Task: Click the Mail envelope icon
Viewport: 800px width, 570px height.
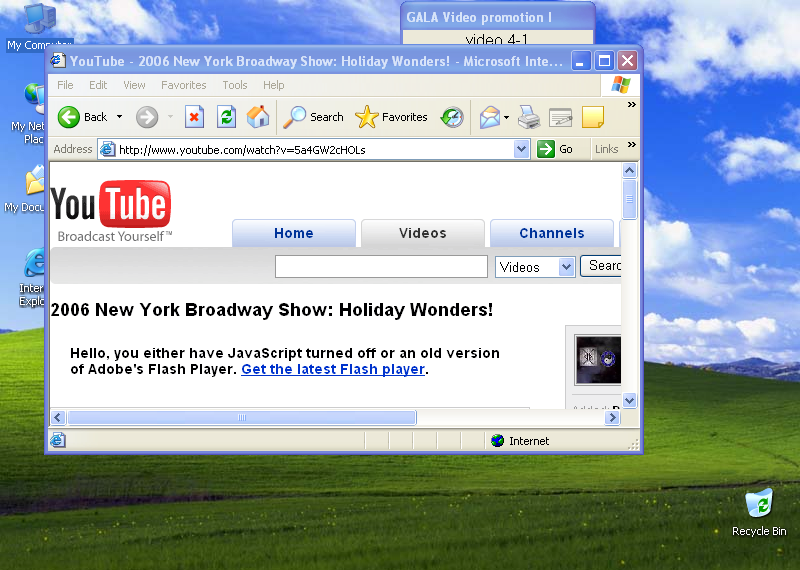Action: coord(489,117)
